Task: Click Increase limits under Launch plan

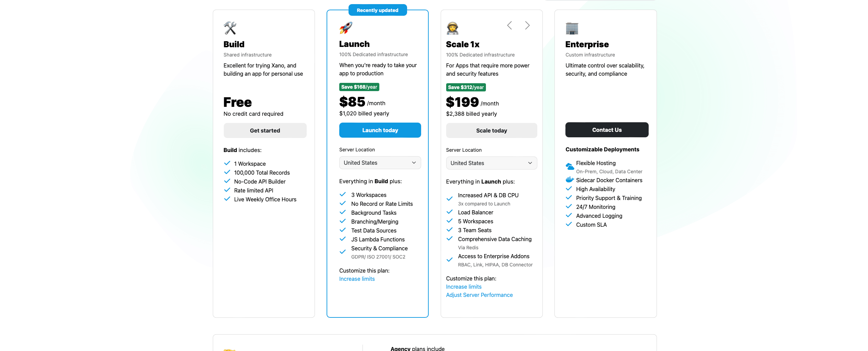Action: point(357,278)
